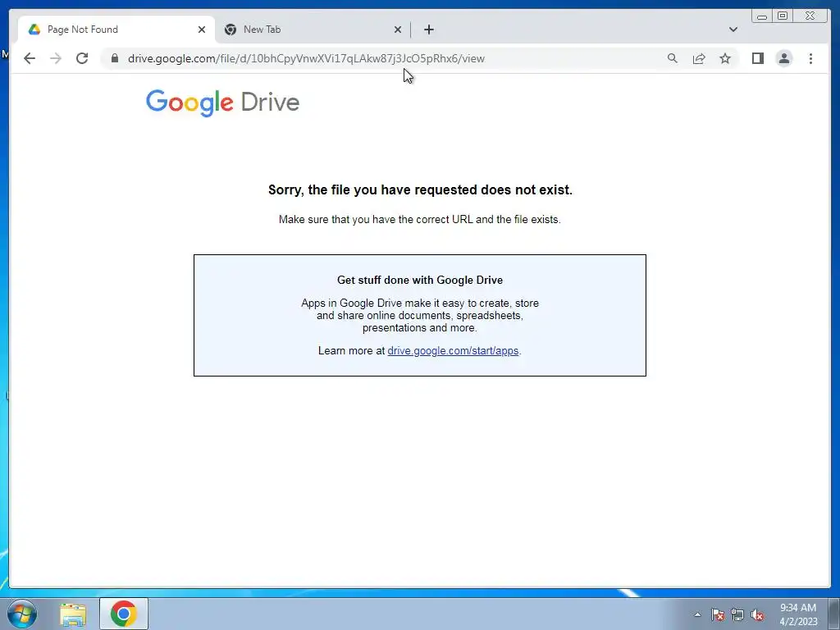This screenshot has height=630, width=840.
Task: Show hidden tray icons arrow
Action: [697, 614]
